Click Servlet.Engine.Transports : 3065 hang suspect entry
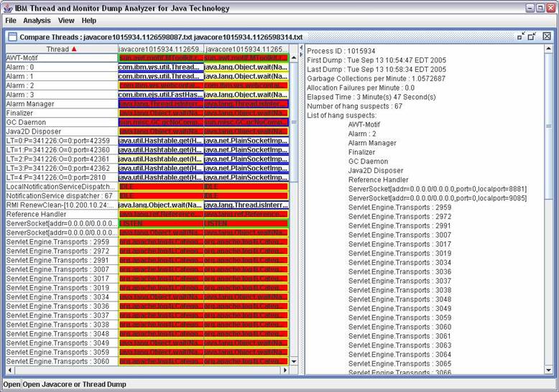The height and width of the screenshot is (392, 559). coord(400,364)
